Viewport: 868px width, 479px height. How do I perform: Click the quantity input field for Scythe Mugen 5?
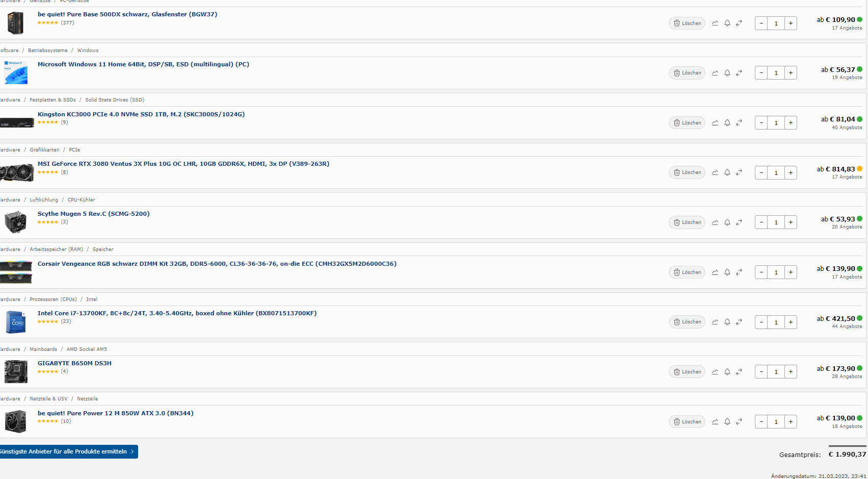point(776,222)
